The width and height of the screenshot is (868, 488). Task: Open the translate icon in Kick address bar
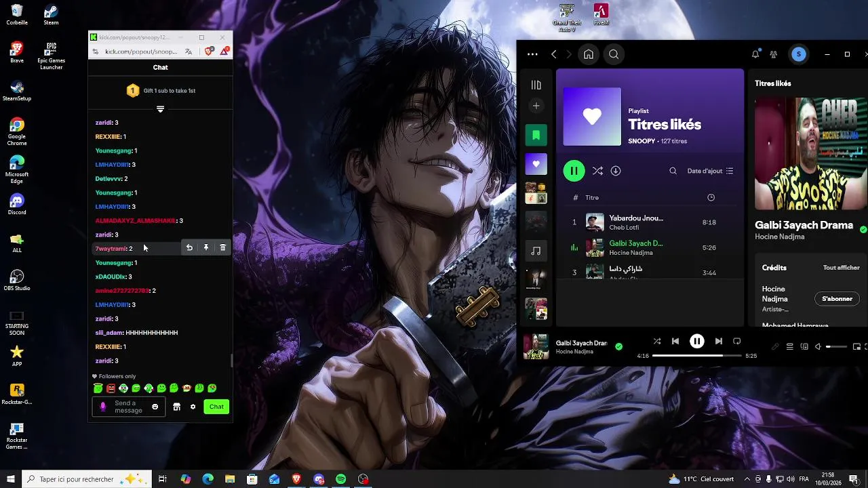[x=189, y=52]
